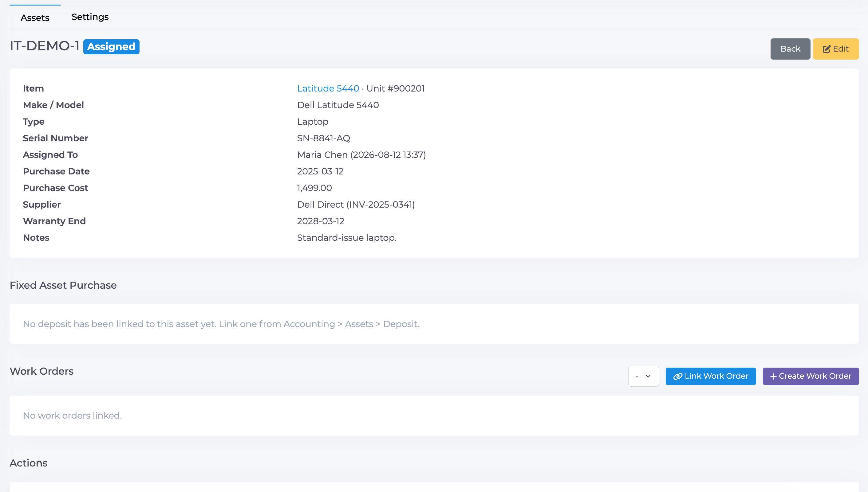Image resolution: width=868 pixels, height=492 pixels.
Task: Click the Notes label
Action: pos(36,237)
